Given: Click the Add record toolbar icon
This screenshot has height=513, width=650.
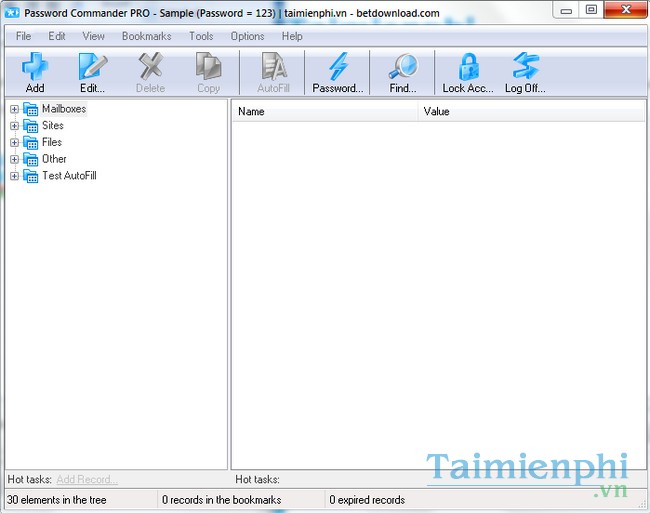Looking at the screenshot, I should tap(35, 66).
